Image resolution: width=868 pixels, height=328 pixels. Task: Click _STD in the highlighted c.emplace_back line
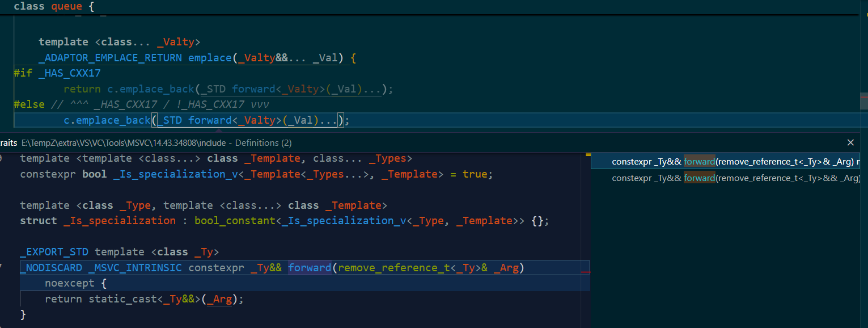(170, 120)
